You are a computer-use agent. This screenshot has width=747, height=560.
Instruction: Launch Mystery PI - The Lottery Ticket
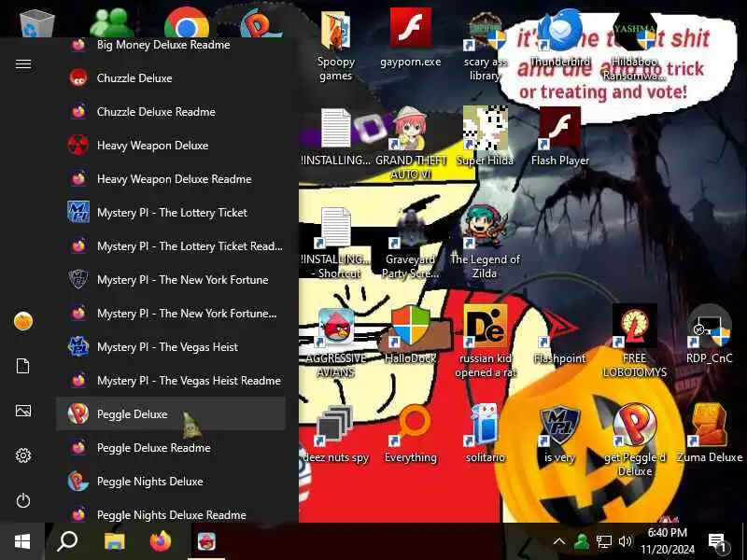click(171, 213)
